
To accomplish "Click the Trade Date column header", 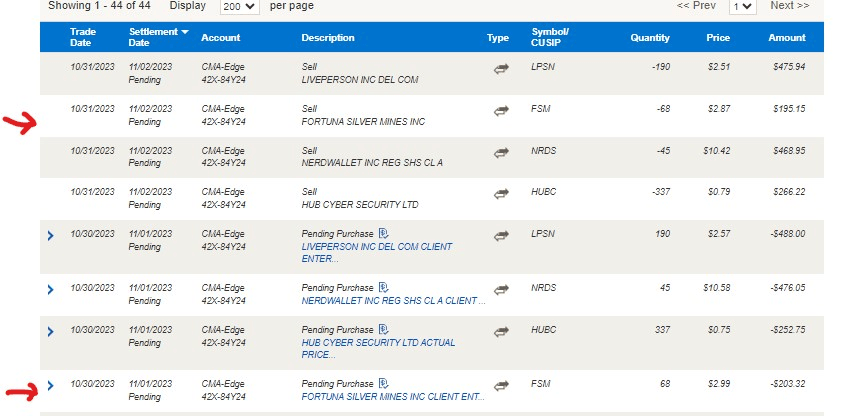I will pos(82,37).
